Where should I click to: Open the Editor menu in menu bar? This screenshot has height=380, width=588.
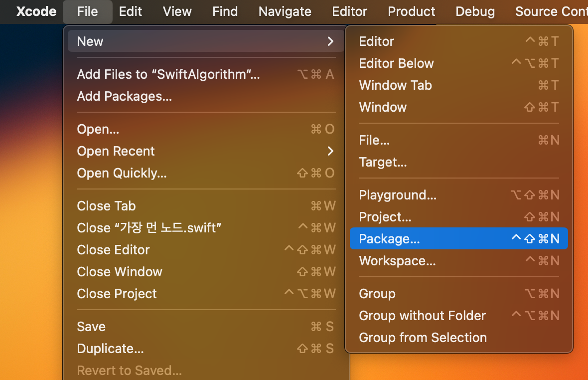349,11
